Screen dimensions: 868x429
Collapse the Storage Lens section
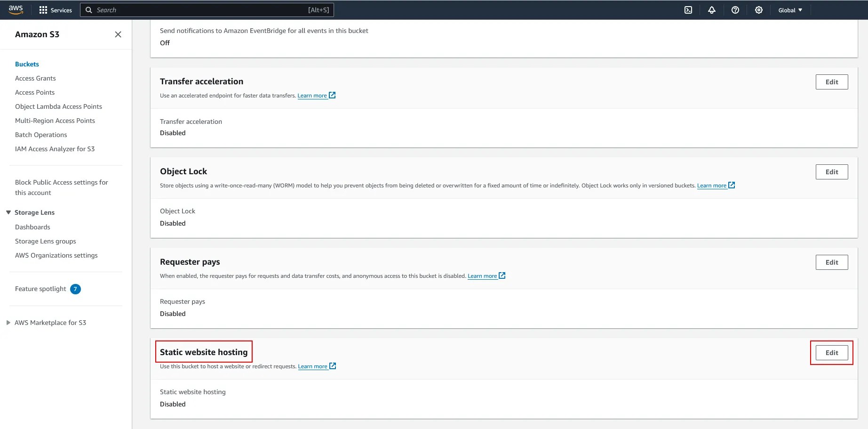8,212
